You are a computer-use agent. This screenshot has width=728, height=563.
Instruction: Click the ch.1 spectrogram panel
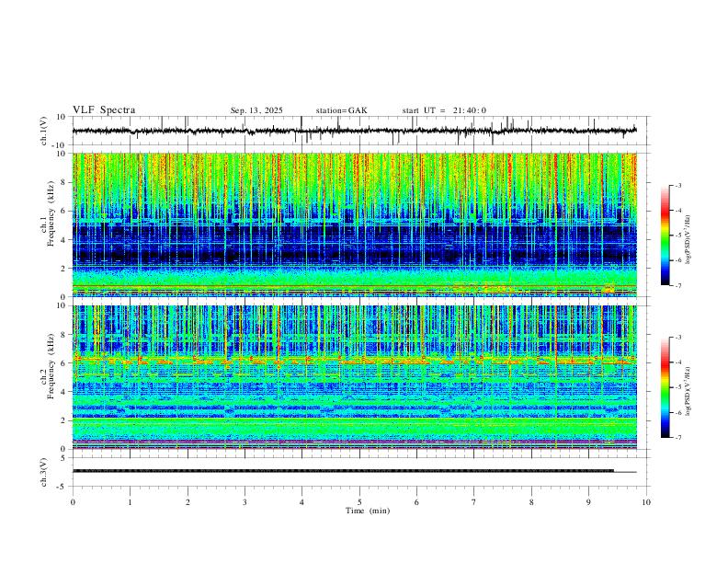point(355,224)
